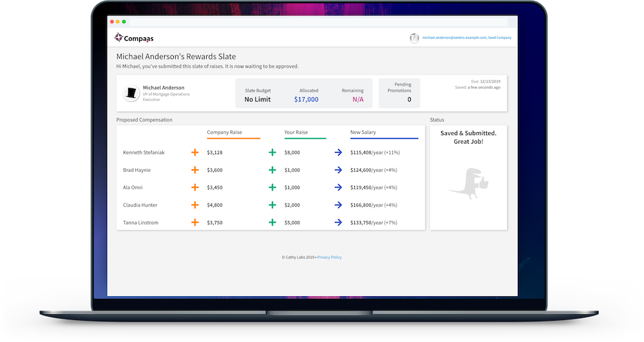Click Kenneth's raise amount $8,000

pyautogui.click(x=292, y=152)
